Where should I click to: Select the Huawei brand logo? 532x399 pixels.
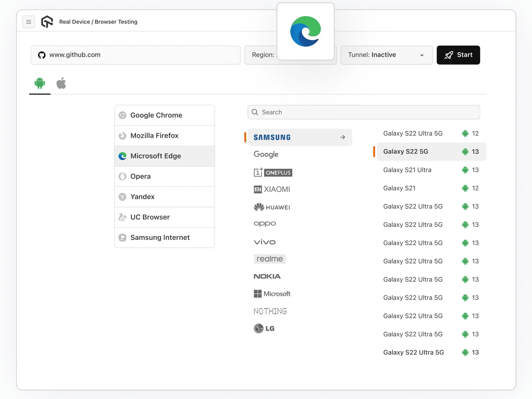[x=272, y=207]
